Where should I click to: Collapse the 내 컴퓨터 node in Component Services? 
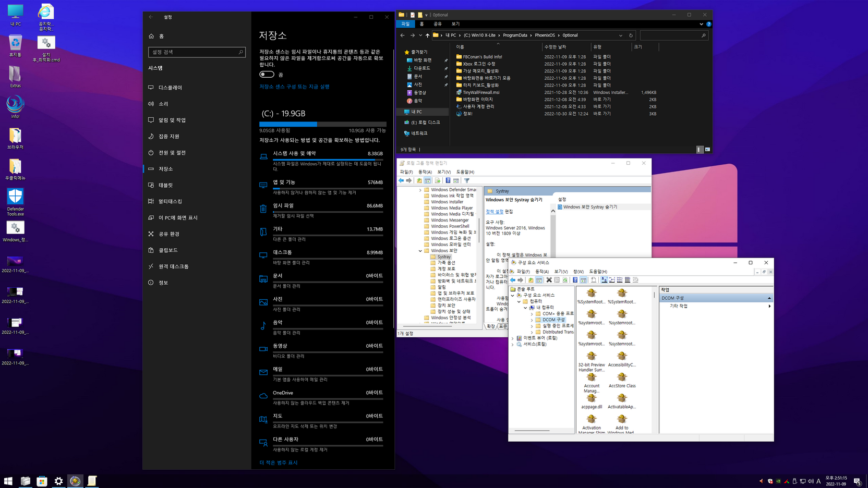tap(525, 308)
